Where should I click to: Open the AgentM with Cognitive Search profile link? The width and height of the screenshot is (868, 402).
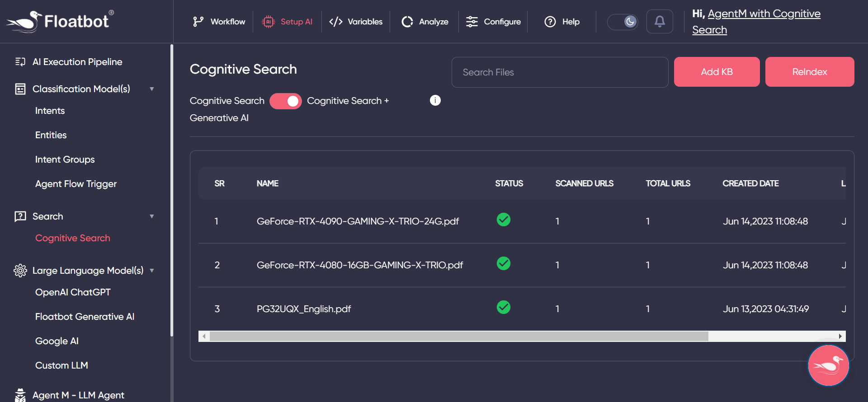[756, 22]
